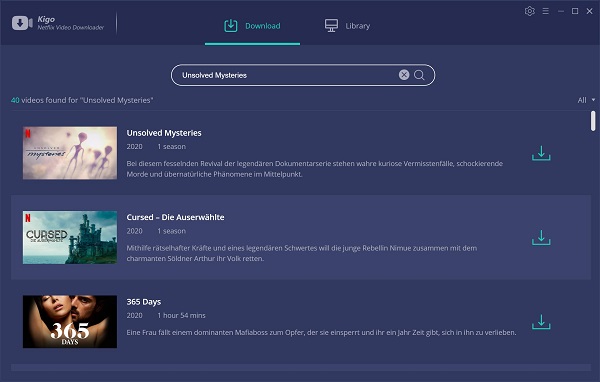Click the 365 Days title text

(x=143, y=302)
